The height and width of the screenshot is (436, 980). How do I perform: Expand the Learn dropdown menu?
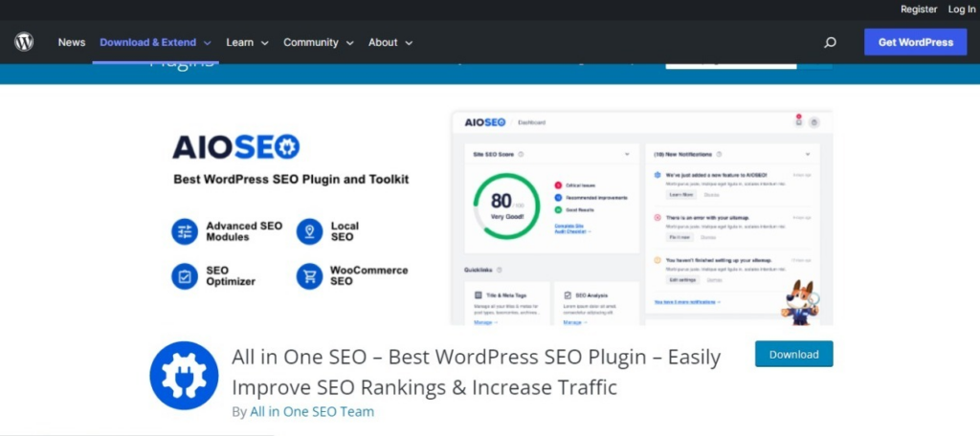click(x=248, y=42)
